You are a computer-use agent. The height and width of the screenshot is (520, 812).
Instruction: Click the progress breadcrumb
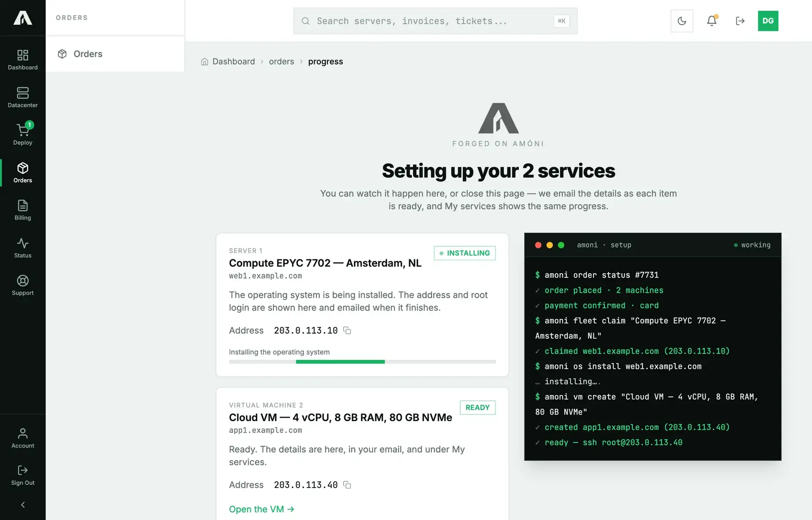click(325, 61)
